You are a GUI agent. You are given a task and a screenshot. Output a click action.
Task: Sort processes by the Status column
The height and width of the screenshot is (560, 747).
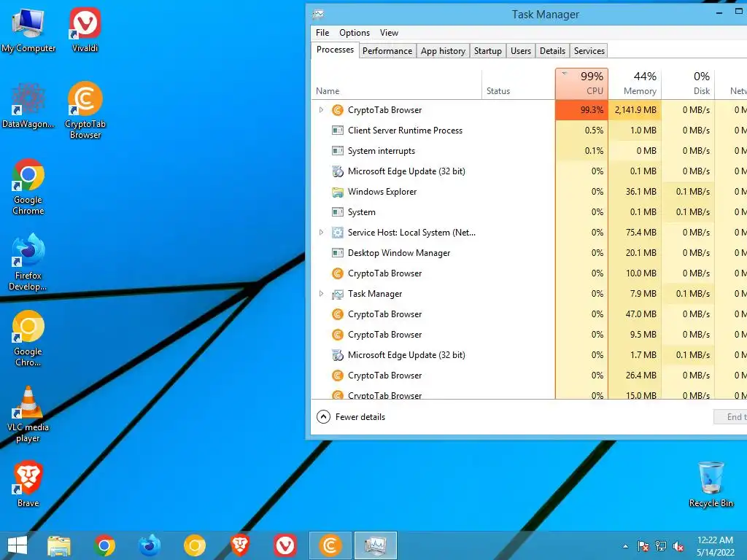519,85
